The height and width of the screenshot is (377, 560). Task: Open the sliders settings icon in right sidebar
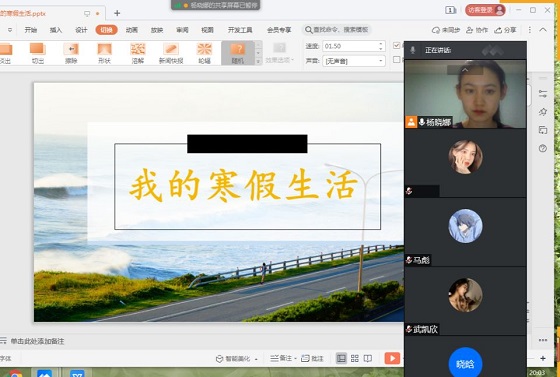[543, 94]
